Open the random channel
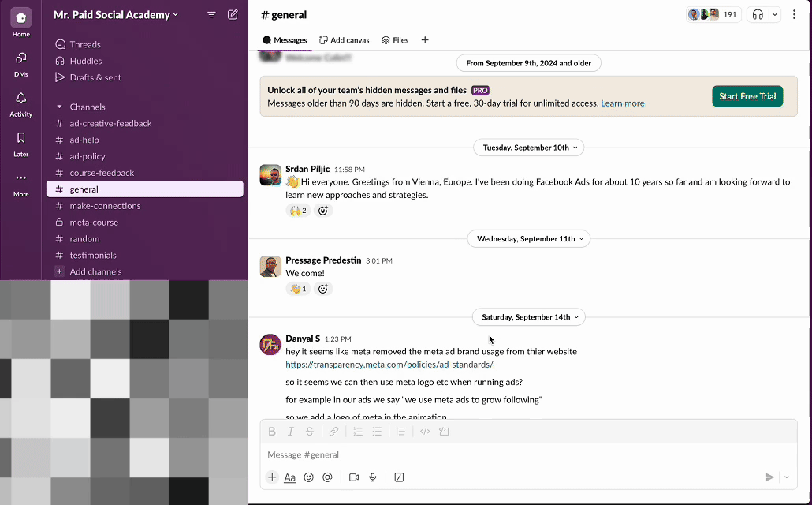812x505 pixels. coord(144,239)
